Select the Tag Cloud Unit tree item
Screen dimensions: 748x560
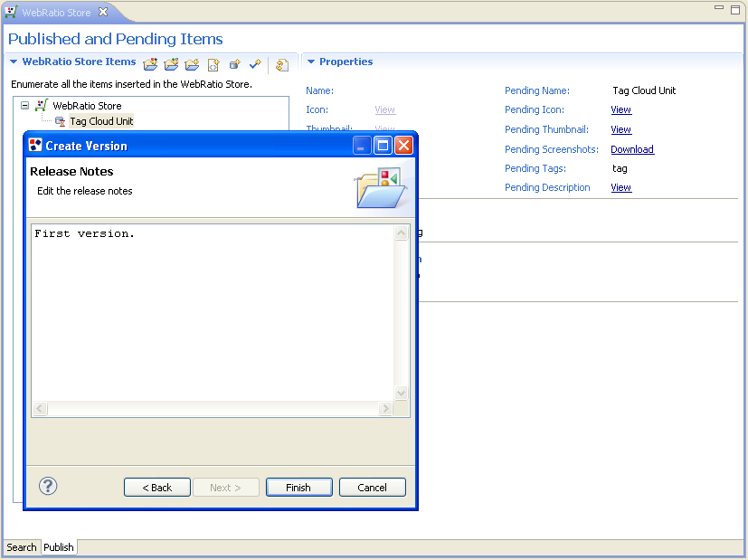coord(101,121)
